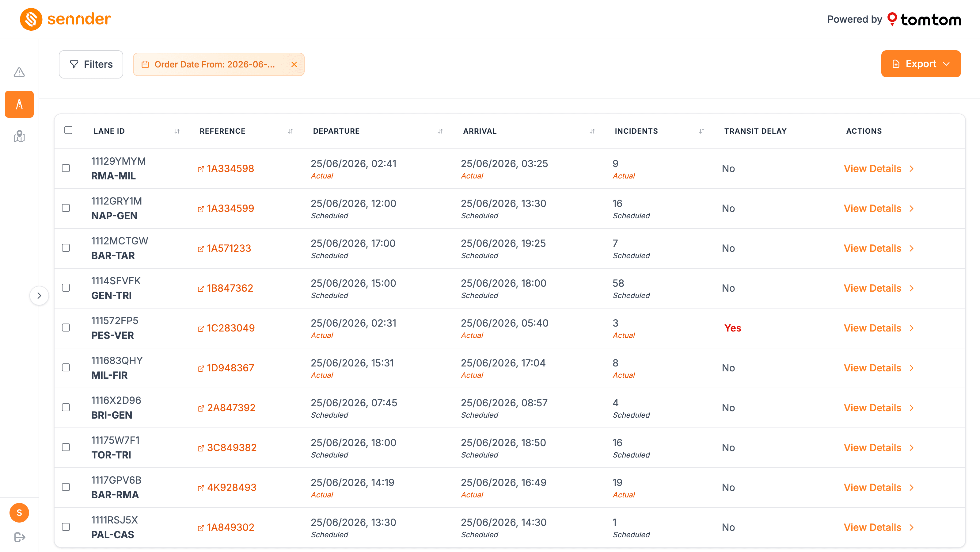Click external link icon beside 1A571233

tap(201, 249)
